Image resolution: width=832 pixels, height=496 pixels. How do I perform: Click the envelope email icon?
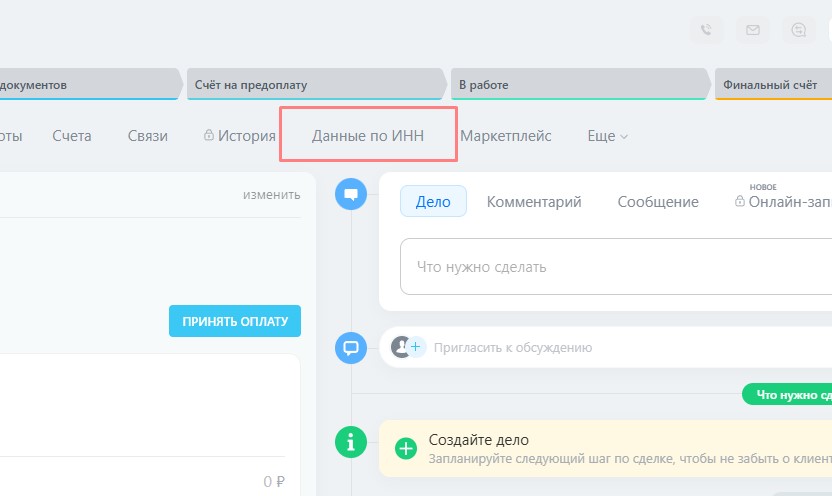[x=752, y=30]
